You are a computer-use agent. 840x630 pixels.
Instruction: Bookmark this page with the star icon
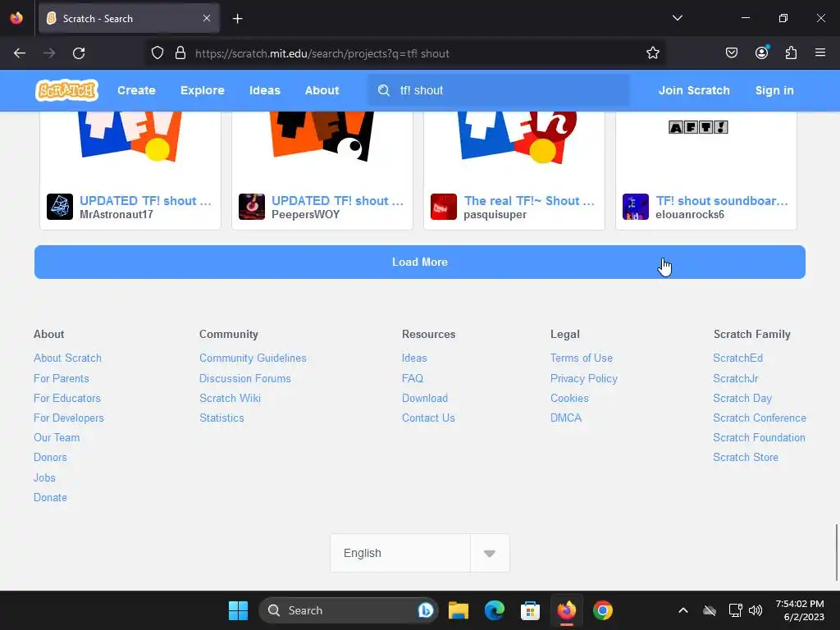point(652,53)
